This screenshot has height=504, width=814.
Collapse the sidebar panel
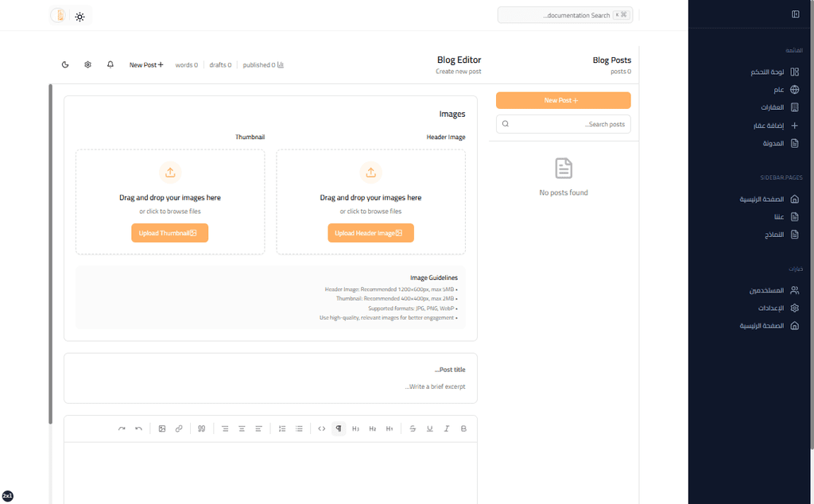795,14
